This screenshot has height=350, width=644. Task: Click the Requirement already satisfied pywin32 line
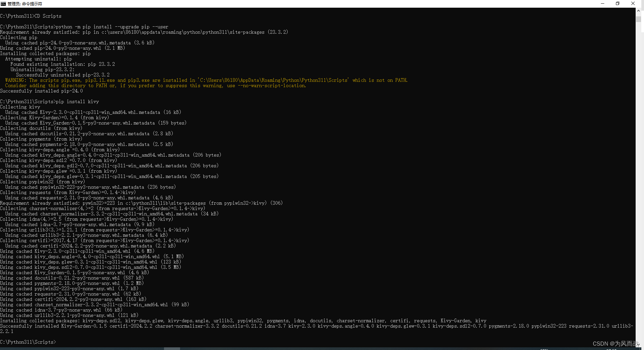(x=140, y=203)
